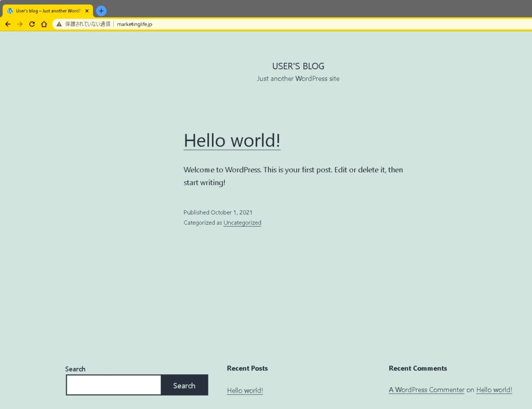Image resolution: width=532 pixels, height=409 pixels.
Task: Open a new tab with plus button
Action: tap(101, 11)
